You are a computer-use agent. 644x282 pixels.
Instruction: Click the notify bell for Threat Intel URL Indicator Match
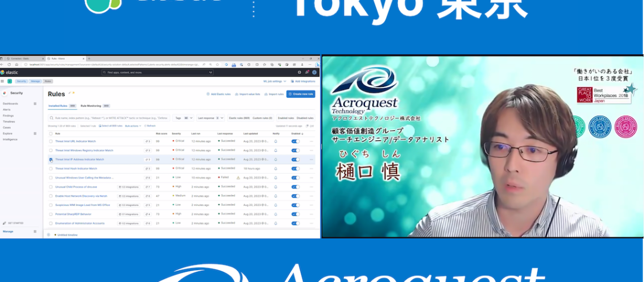[276, 142]
